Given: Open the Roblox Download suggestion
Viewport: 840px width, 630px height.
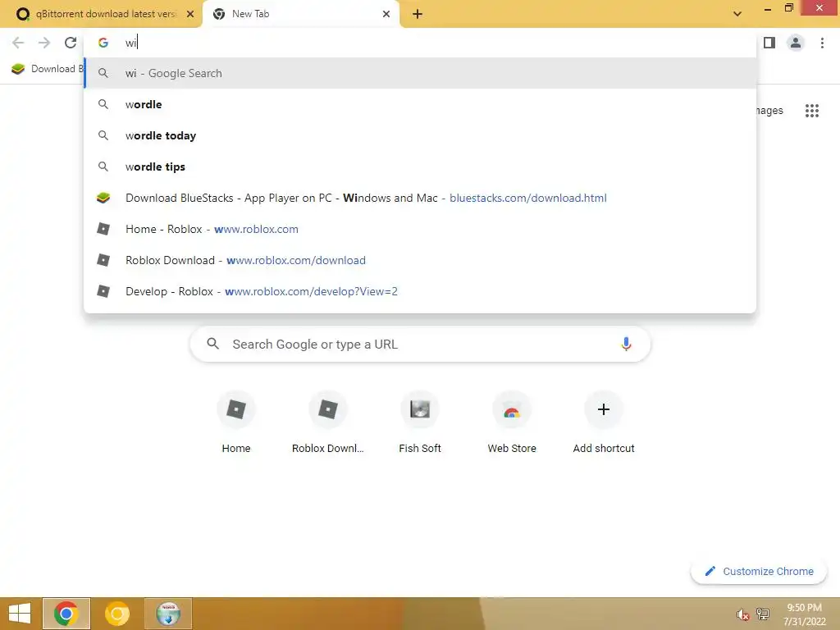Looking at the screenshot, I should point(420,260).
